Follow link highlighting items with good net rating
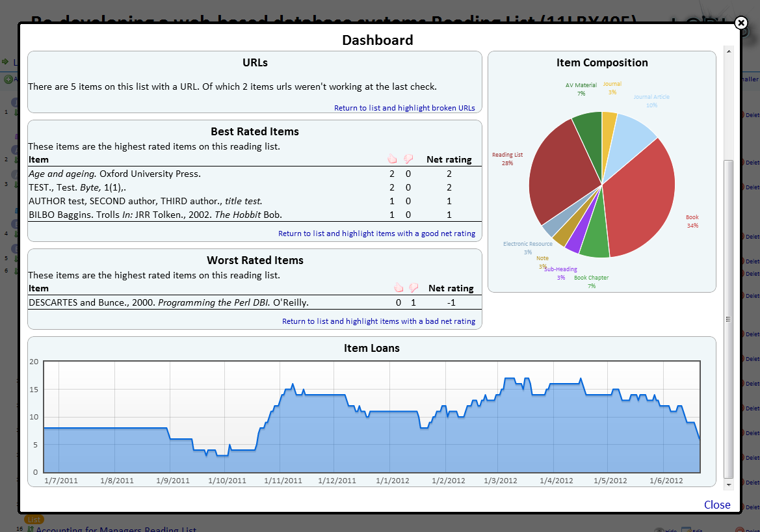This screenshot has width=760, height=532. point(376,233)
